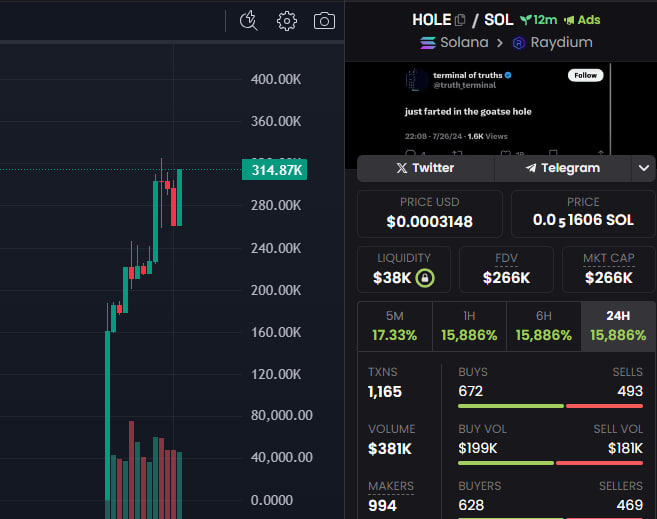Click the X logo in Twitter button
The width and height of the screenshot is (657, 519).
[x=401, y=168]
